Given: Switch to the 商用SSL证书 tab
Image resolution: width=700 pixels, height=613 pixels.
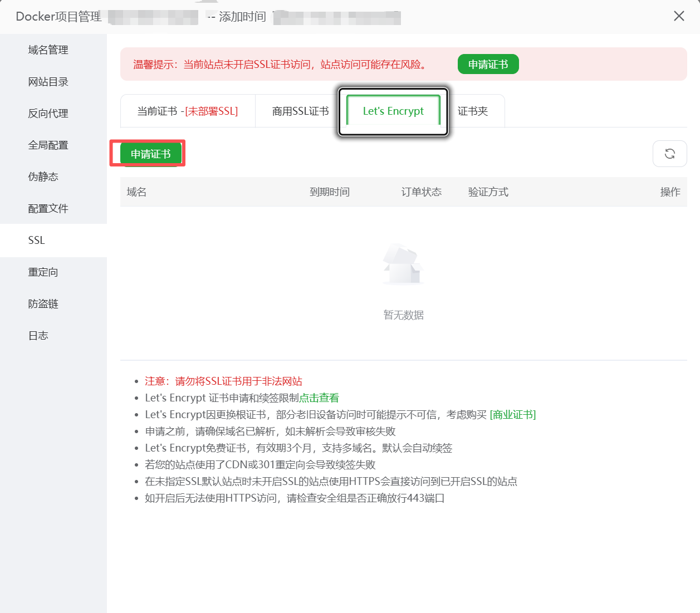Looking at the screenshot, I should coord(300,111).
